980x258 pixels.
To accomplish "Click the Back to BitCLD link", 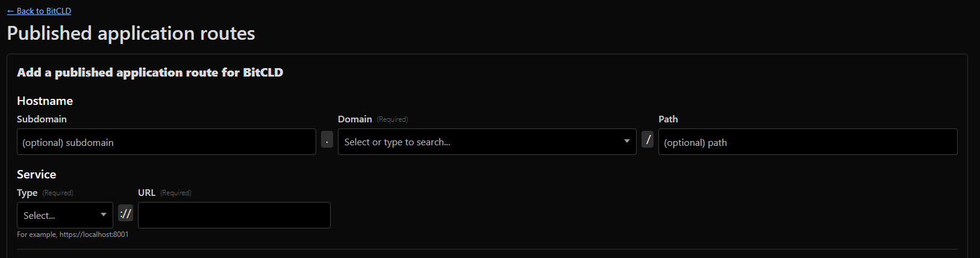I will tap(39, 11).
